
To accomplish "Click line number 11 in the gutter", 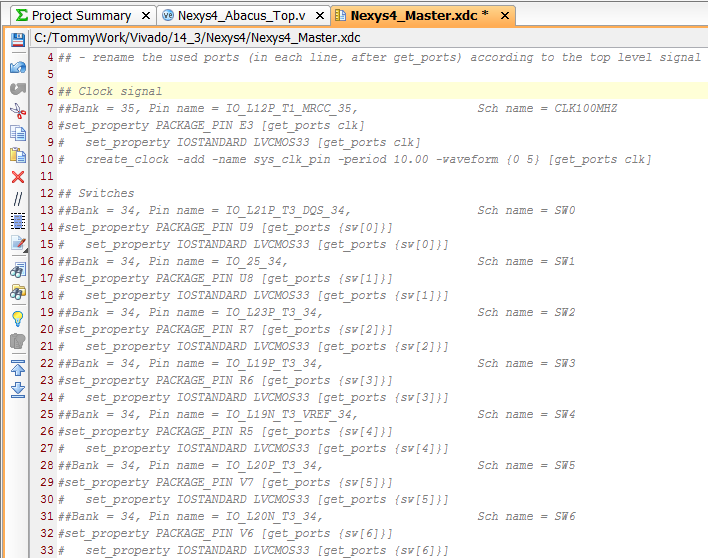I will click(x=47, y=176).
